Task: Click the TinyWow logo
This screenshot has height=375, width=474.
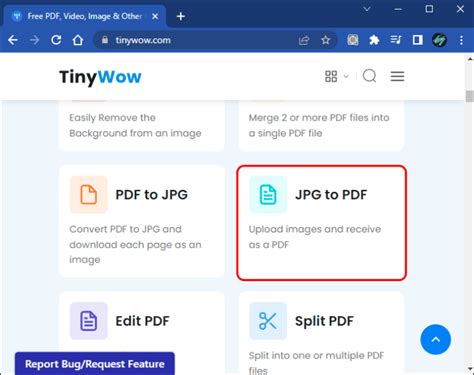Action: click(100, 77)
